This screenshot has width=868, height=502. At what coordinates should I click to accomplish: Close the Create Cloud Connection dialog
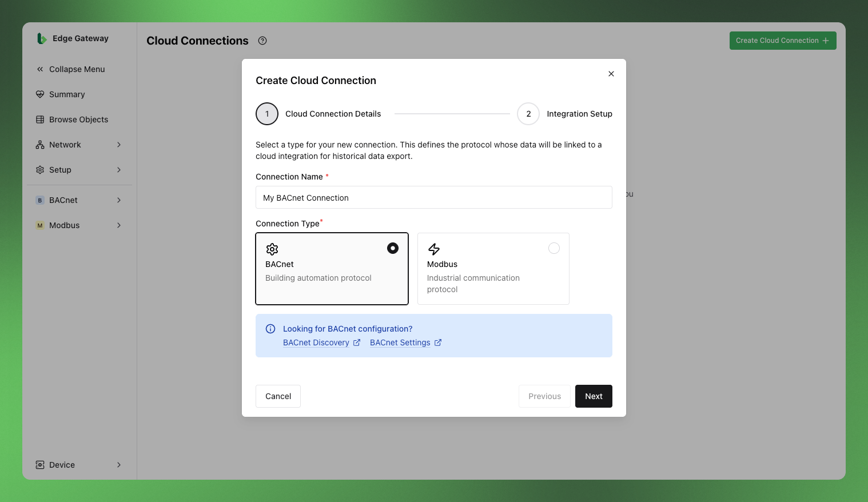pos(611,74)
